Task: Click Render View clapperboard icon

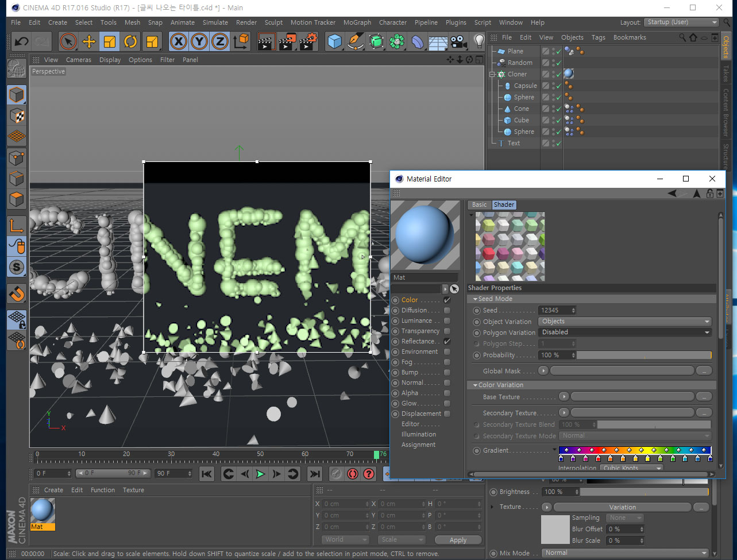Action: (x=267, y=42)
